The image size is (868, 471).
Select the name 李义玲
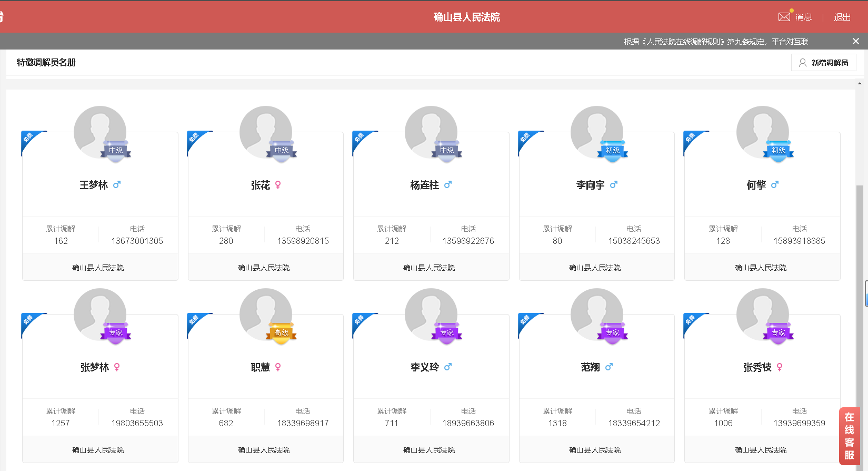[425, 367]
